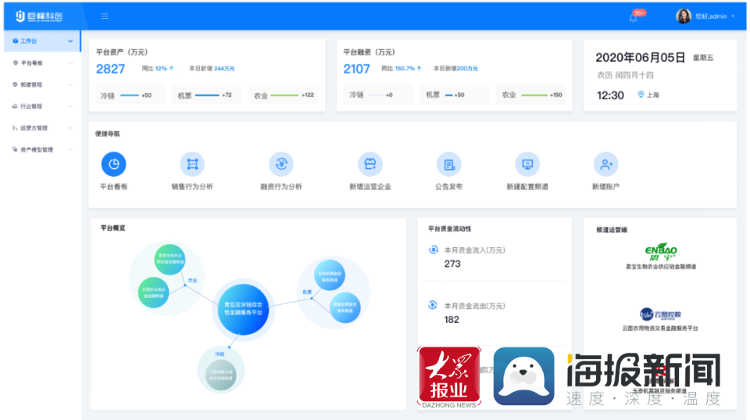Screen dimensions: 750x420
Task: Toggle the hamburger sidebar collapse icon
Action: [x=105, y=16]
